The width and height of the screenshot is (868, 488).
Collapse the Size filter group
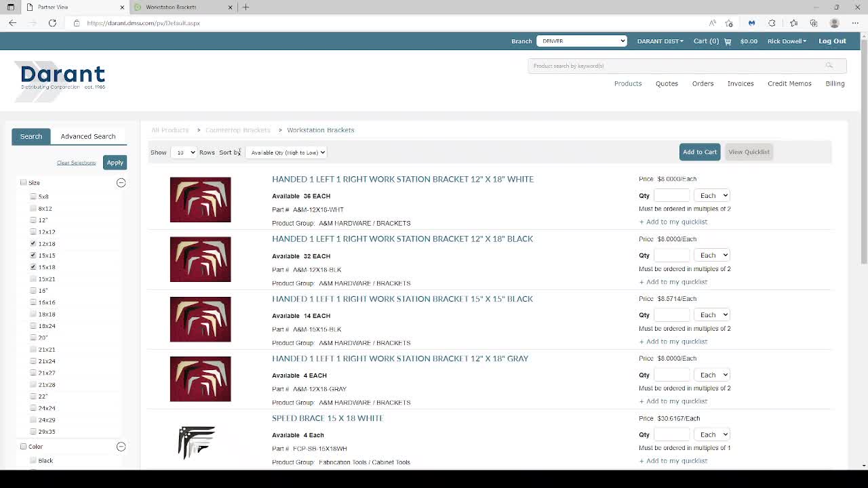click(x=121, y=182)
